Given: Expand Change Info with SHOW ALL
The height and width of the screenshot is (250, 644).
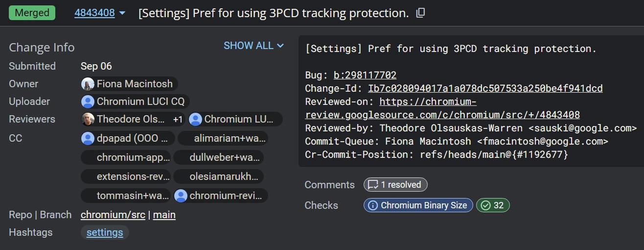Looking at the screenshot, I should coord(253,46).
